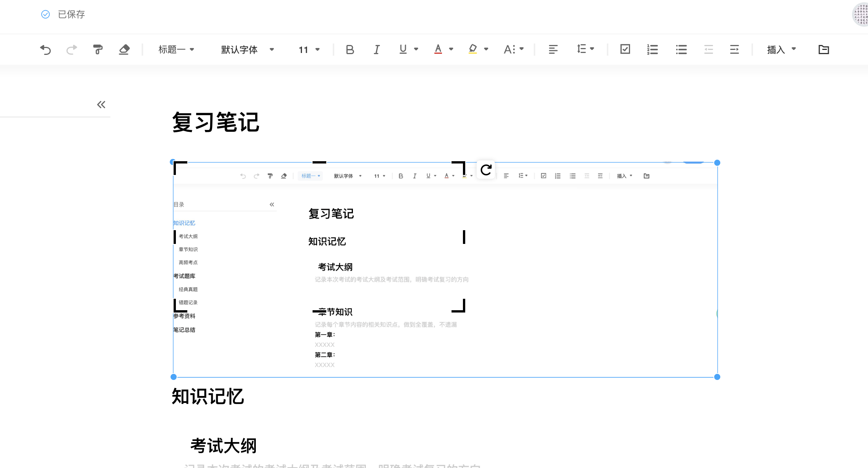Open the 插入 insert menu

click(782, 50)
